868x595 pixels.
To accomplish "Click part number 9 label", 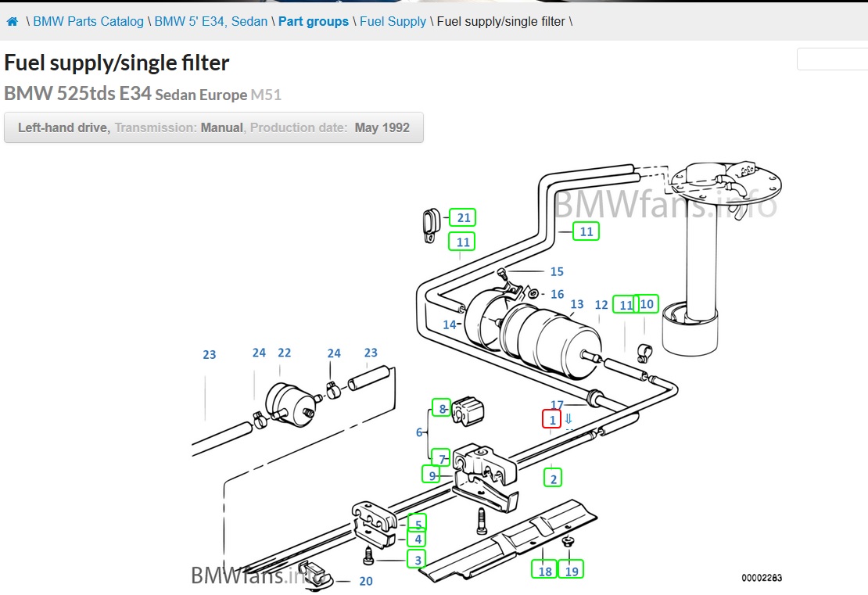I will 432,475.
